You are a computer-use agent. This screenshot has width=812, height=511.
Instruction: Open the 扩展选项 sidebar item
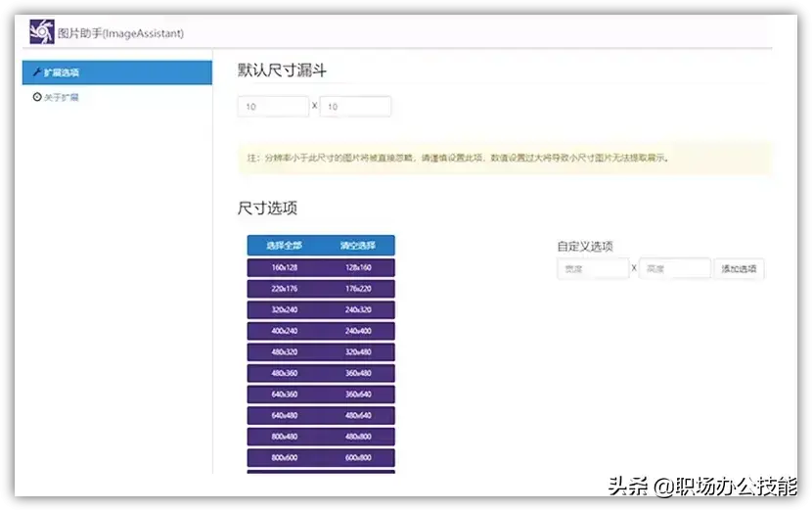click(117, 72)
